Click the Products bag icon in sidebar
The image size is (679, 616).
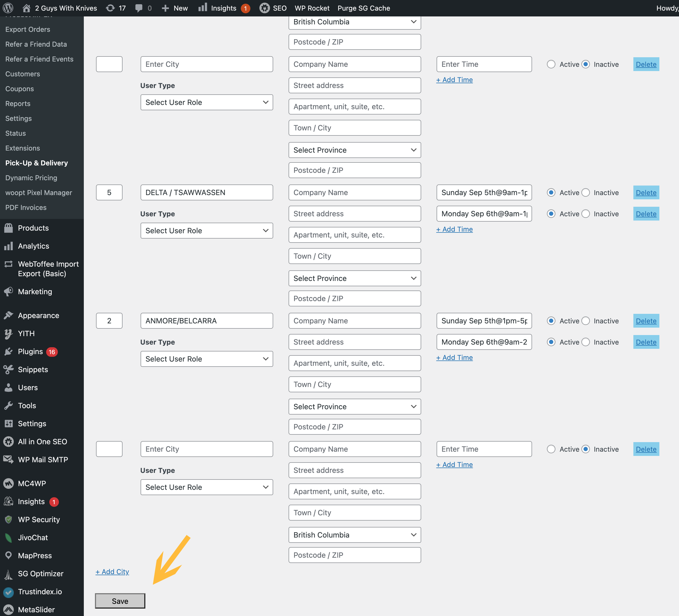pos(8,228)
